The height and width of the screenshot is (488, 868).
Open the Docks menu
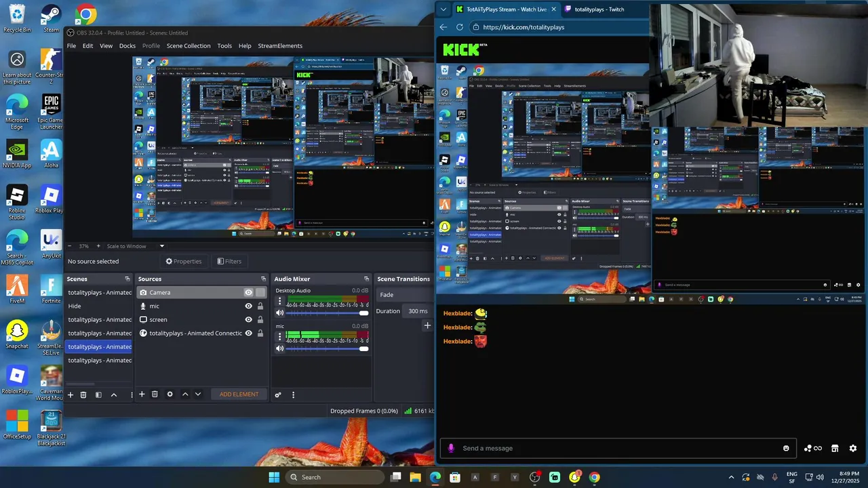[127, 45]
